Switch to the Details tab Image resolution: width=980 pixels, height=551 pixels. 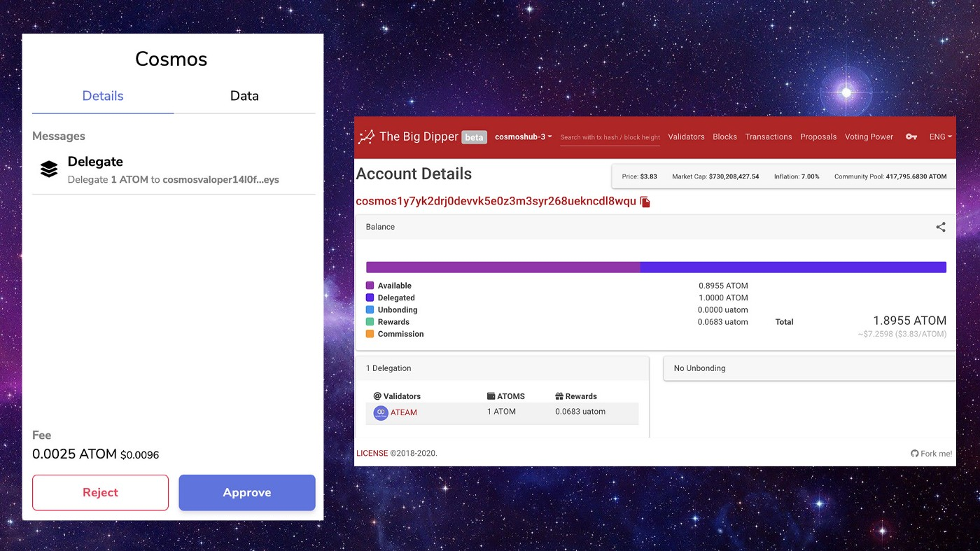[x=103, y=97]
